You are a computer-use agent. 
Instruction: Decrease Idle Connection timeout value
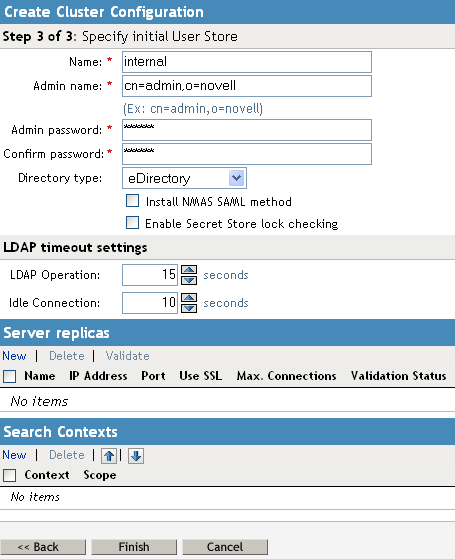click(189, 308)
